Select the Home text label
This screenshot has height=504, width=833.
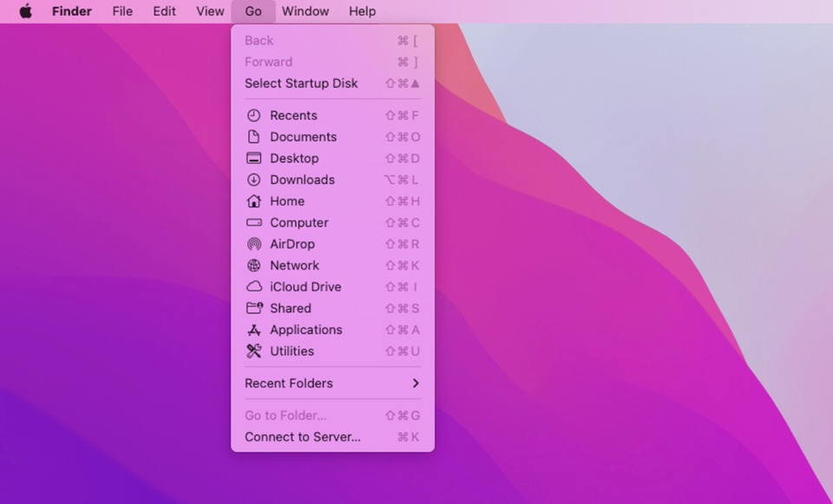(287, 200)
